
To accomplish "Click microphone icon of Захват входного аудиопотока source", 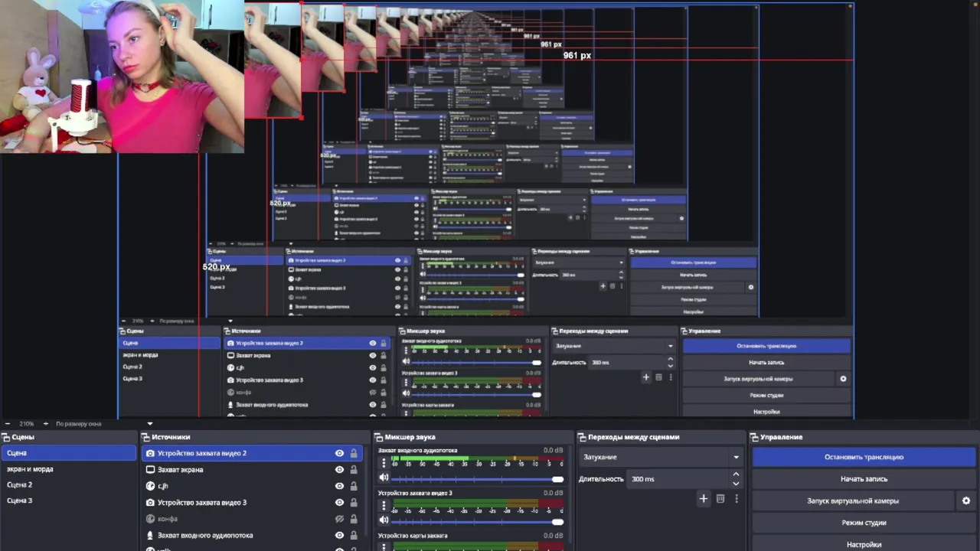I will 150,536.
